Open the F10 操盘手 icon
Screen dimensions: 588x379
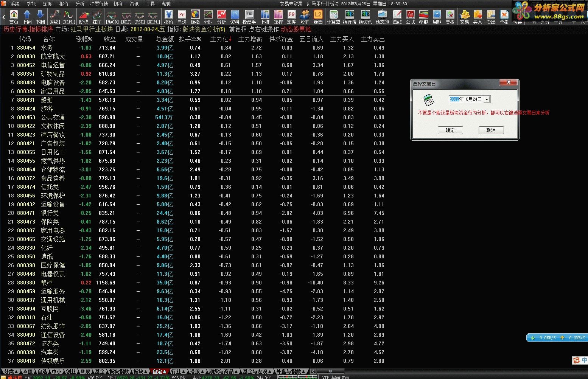pyautogui.click(x=249, y=17)
